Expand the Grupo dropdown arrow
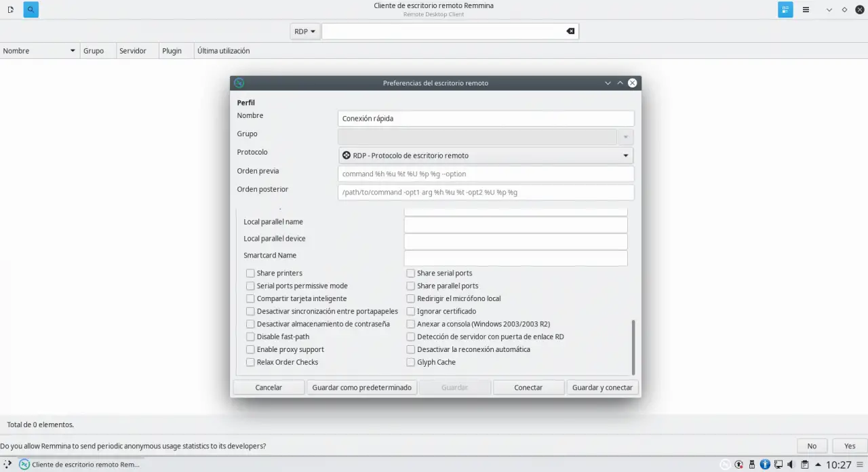Screen dimensions: 868x472 tap(625, 137)
